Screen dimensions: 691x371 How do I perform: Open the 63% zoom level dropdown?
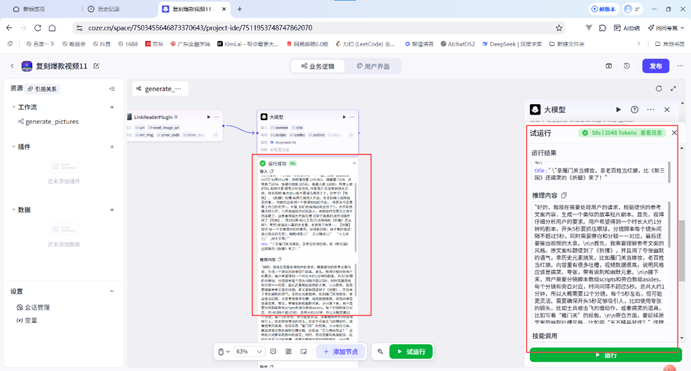point(249,352)
